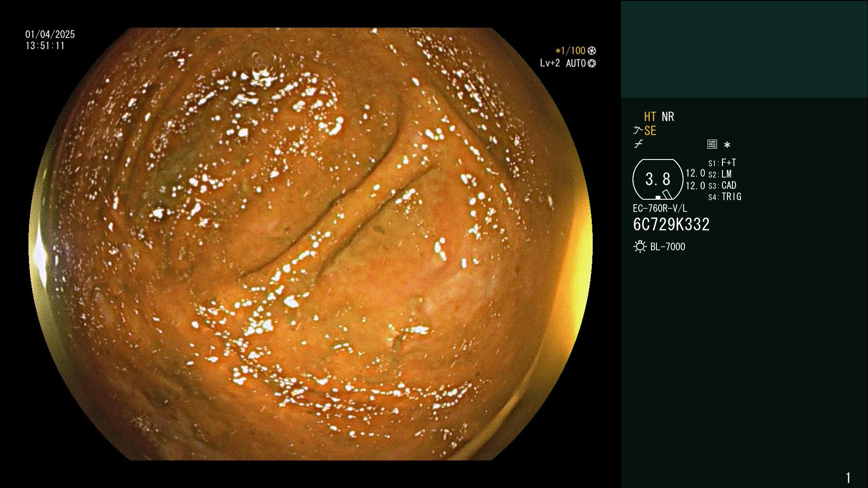This screenshot has height=488, width=868.
Task: Click the white asterisk beside sliders icon
Action: coord(727,145)
